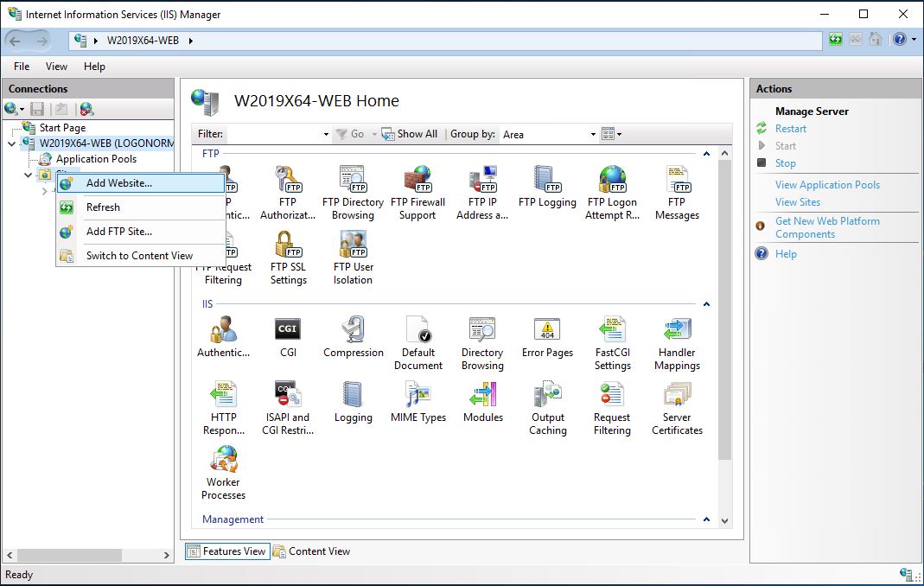Open FTP SSL Settings

point(288,258)
